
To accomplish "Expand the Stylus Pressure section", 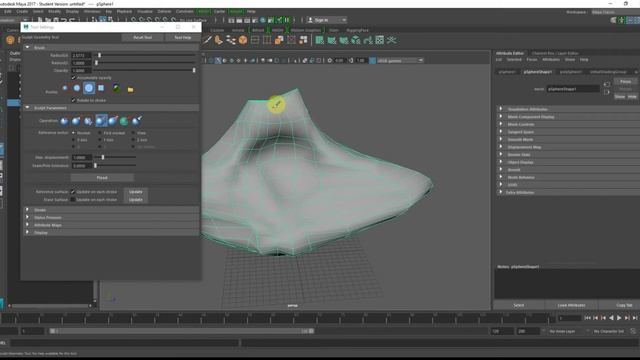I will coord(27,217).
